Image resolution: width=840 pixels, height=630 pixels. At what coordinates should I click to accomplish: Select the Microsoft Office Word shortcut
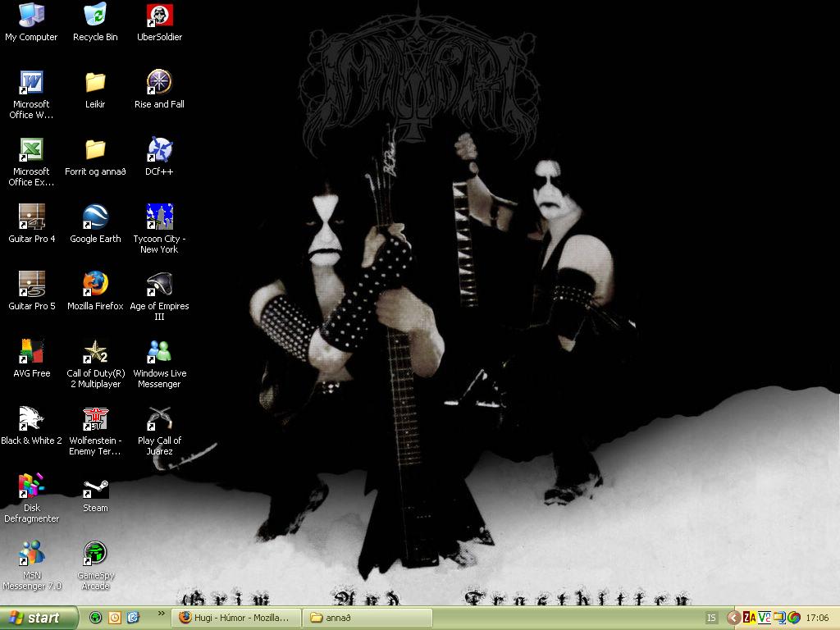31,95
